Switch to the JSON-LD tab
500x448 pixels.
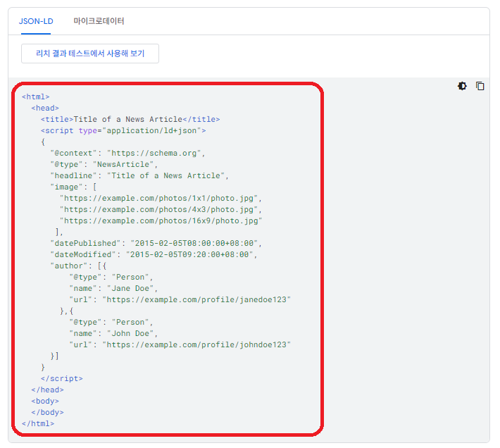click(x=36, y=21)
